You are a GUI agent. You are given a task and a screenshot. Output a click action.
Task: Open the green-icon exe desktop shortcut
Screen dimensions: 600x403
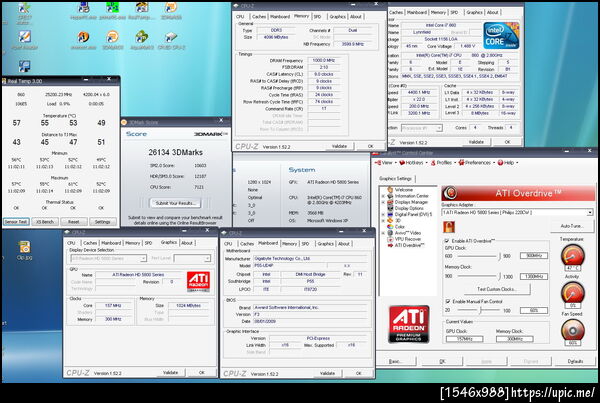click(112, 10)
